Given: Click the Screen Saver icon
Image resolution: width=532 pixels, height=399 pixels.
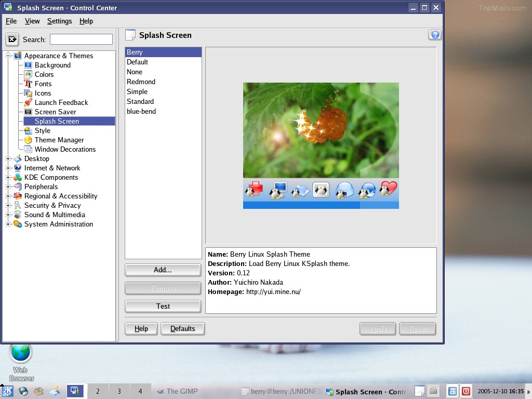Looking at the screenshot, I should click(x=28, y=112).
